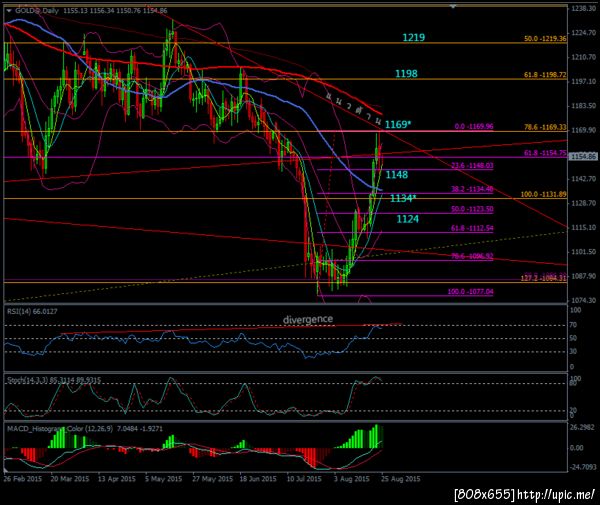This screenshot has width=600, height=505.
Task: Click the 10 Jul 2015 date label
Action: [304, 479]
